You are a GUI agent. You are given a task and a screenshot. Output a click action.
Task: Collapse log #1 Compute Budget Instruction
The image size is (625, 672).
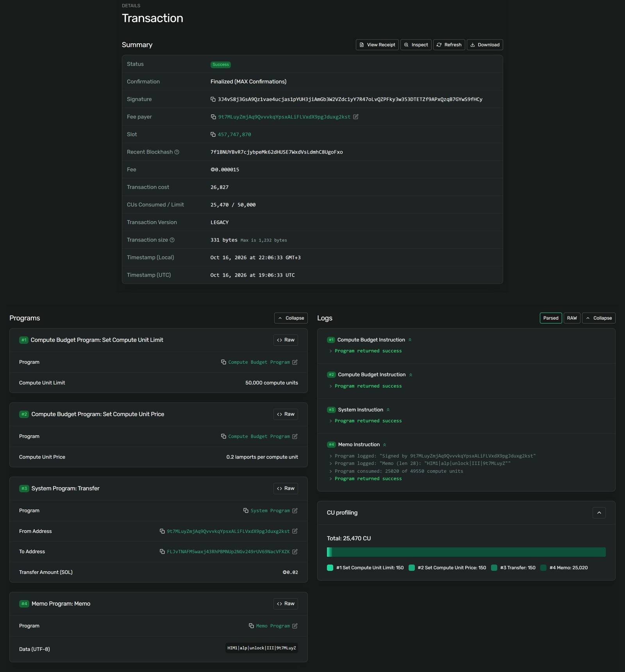pos(410,340)
